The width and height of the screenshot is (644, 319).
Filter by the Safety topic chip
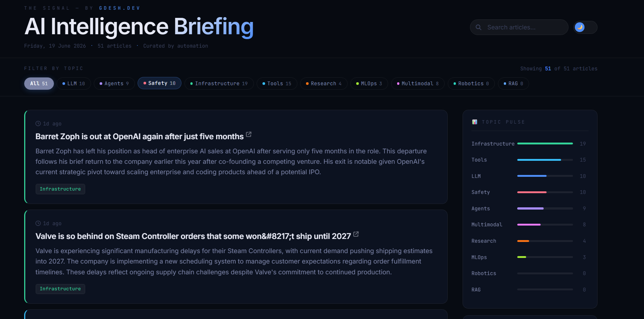coord(160,83)
